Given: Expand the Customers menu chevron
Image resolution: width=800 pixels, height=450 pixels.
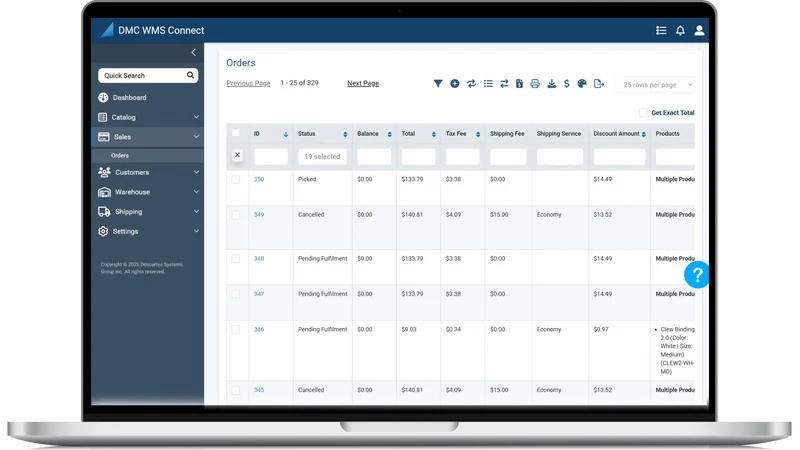Looking at the screenshot, I should [x=196, y=172].
